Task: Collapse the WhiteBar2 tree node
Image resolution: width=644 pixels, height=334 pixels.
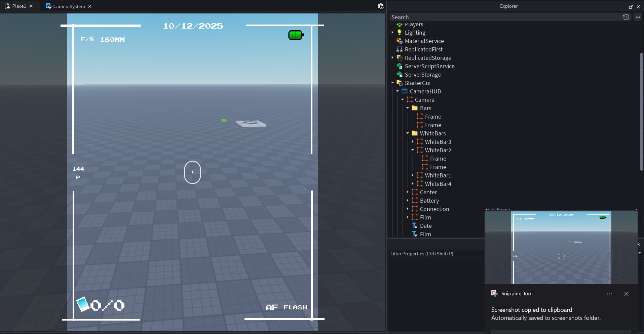Action: 413,150
